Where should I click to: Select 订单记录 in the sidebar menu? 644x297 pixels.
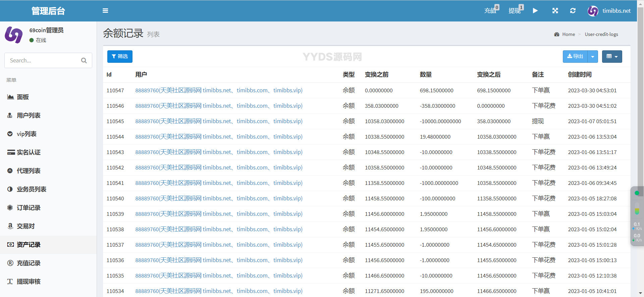(29, 208)
